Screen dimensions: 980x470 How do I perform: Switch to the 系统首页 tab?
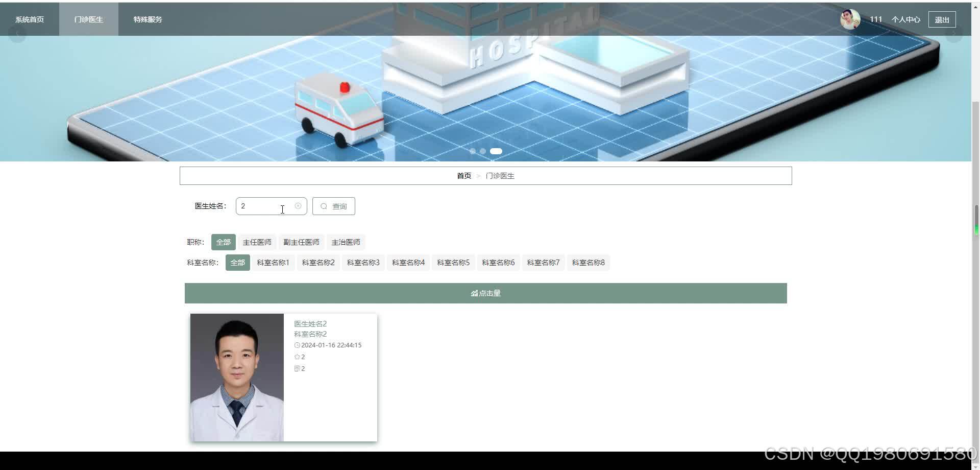click(x=29, y=19)
